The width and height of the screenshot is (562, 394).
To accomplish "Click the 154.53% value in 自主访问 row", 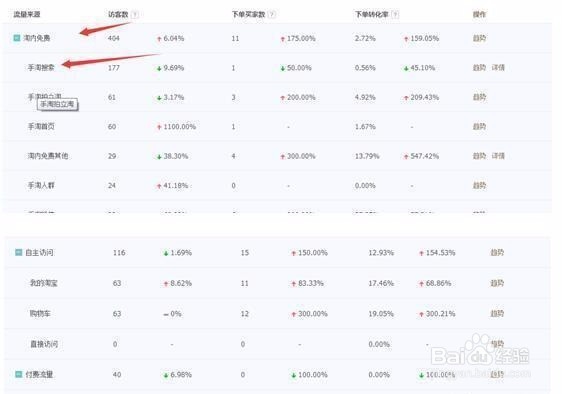I will point(440,253).
